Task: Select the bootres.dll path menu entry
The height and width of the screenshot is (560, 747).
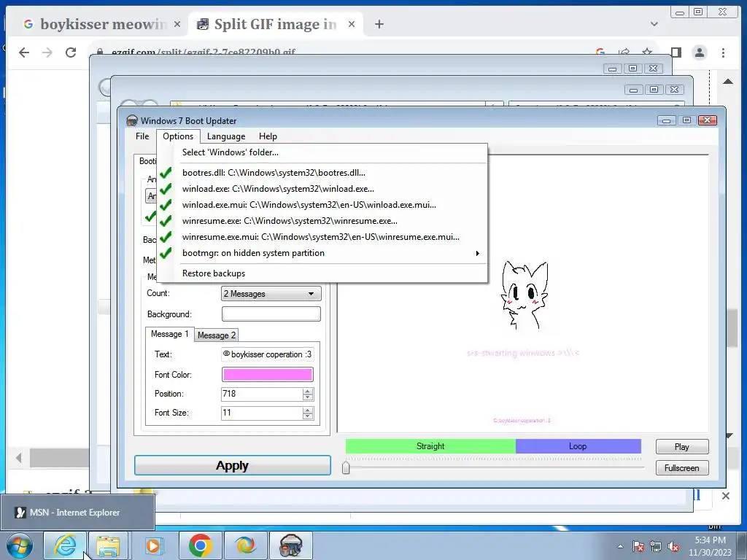Action: [x=322, y=173]
